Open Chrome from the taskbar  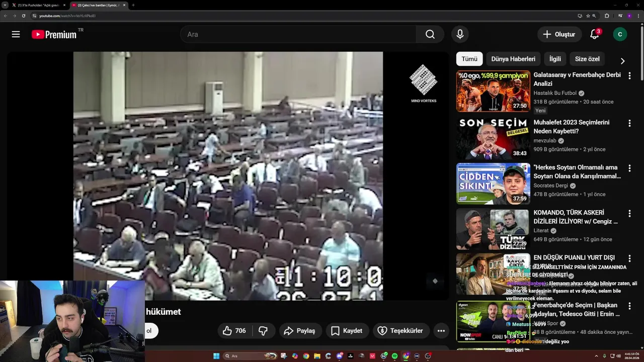click(x=306, y=356)
